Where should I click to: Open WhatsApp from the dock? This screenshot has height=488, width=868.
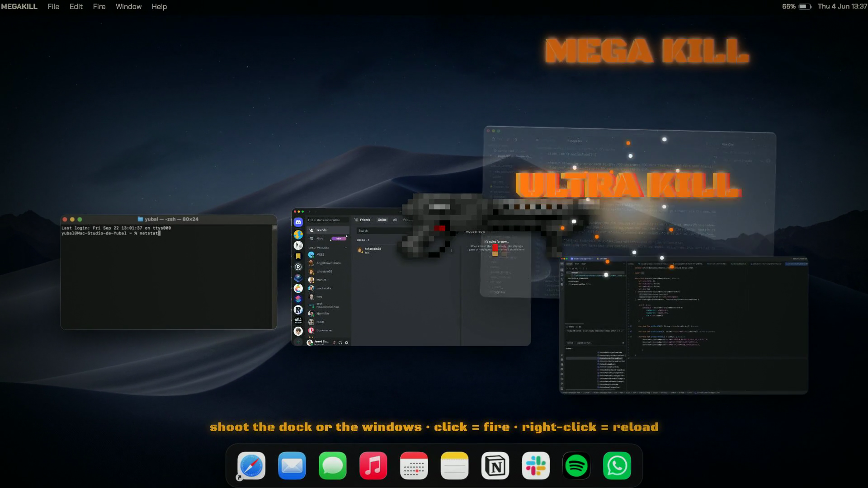pyautogui.click(x=617, y=465)
